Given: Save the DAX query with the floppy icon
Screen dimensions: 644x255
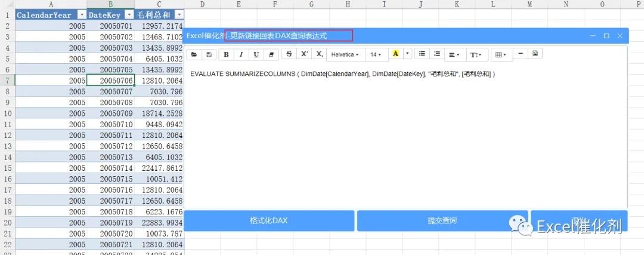Looking at the screenshot, I should coord(209,54).
